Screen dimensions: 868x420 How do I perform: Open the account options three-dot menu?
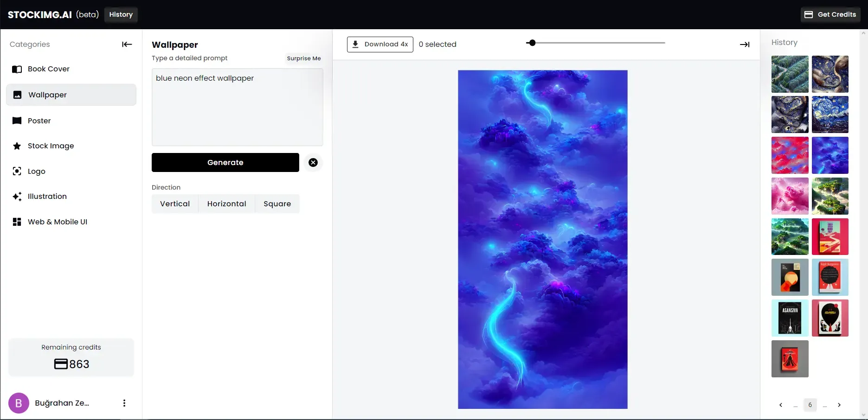point(124,403)
